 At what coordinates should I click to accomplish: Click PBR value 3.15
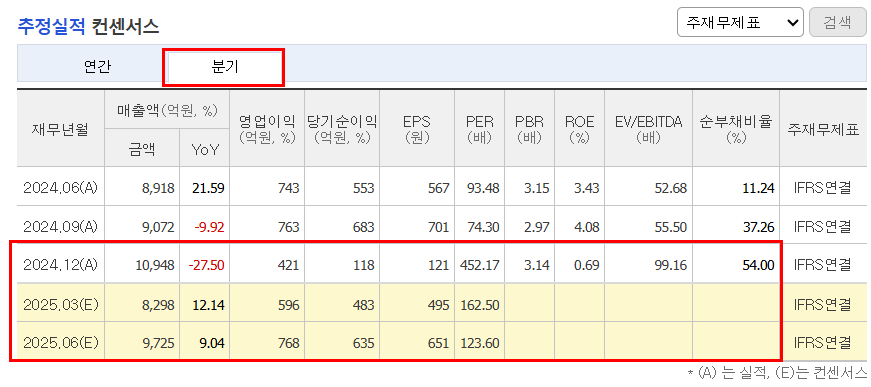537,188
